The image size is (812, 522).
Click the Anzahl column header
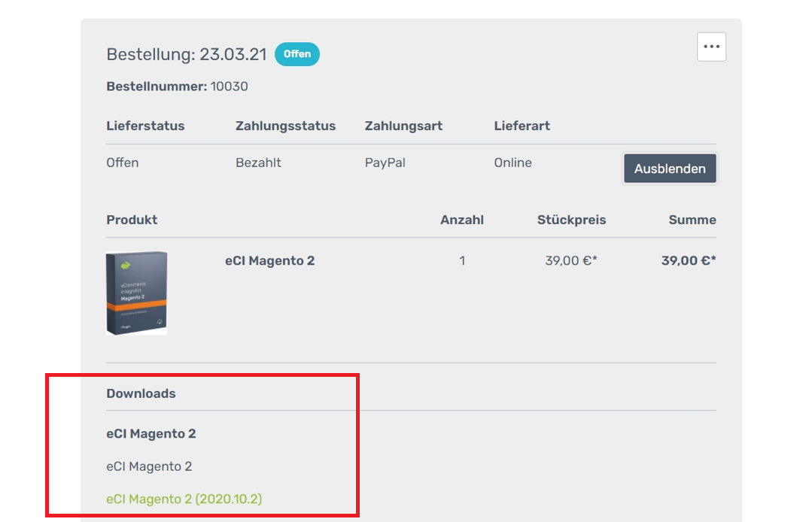point(462,220)
